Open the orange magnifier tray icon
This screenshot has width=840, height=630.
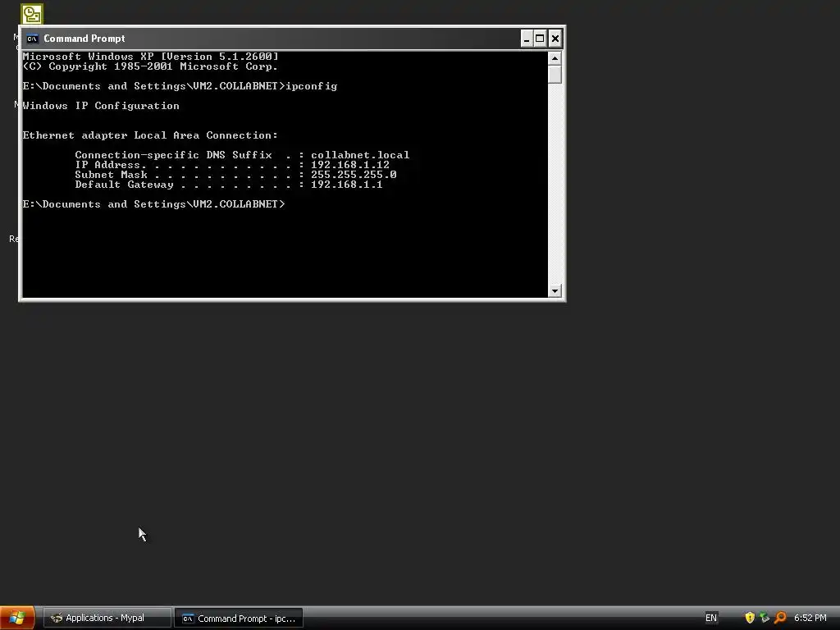[x=780, y=618]
